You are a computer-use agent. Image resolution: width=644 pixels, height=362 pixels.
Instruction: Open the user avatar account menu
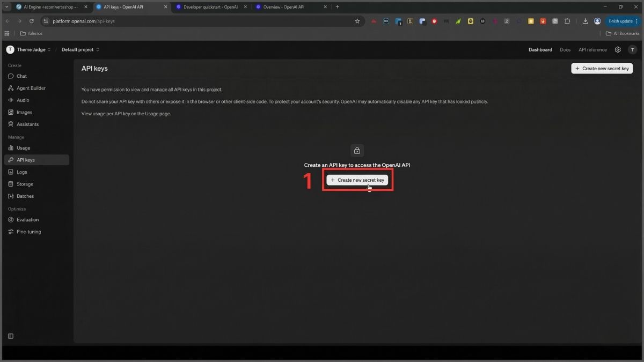coord(632,49)
